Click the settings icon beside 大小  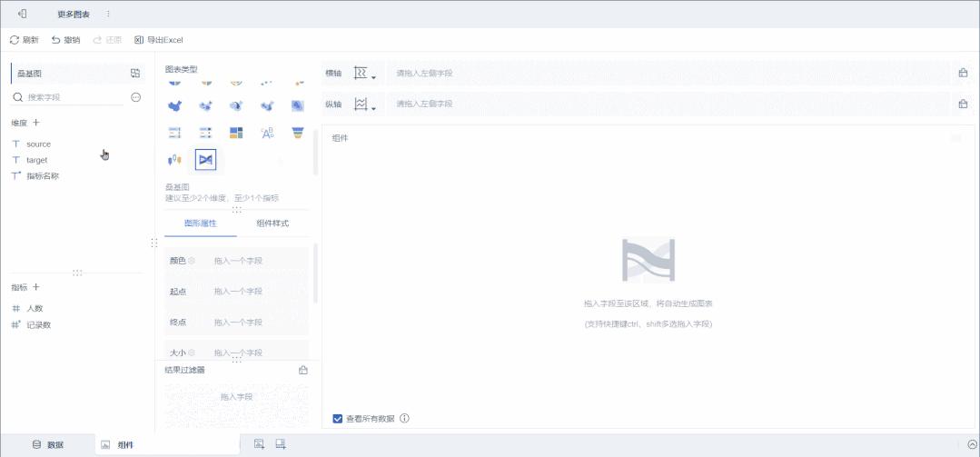click(x=192, y=353)
